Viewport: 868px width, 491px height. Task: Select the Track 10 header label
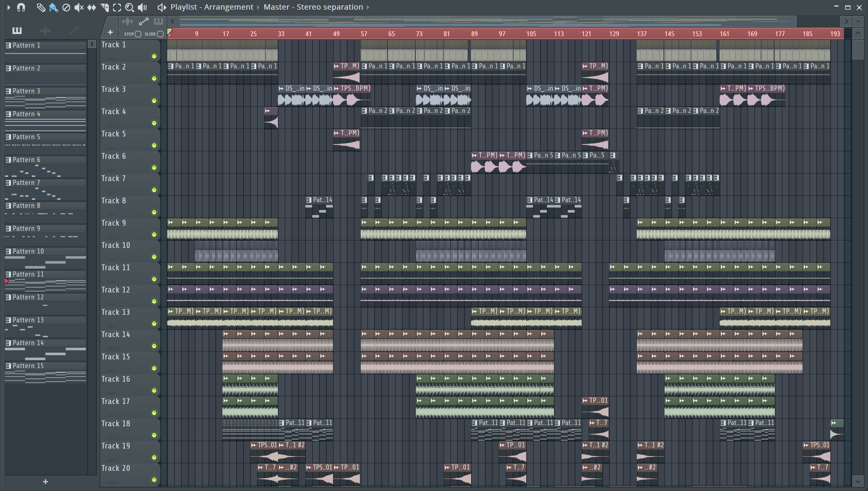(116, 245)
